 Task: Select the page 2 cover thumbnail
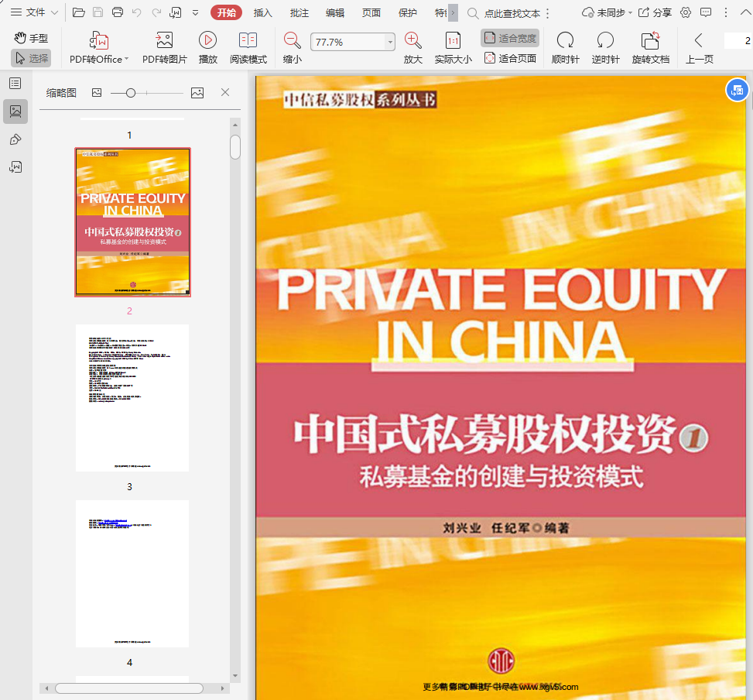pyautogui.click(x=132, y=222)
